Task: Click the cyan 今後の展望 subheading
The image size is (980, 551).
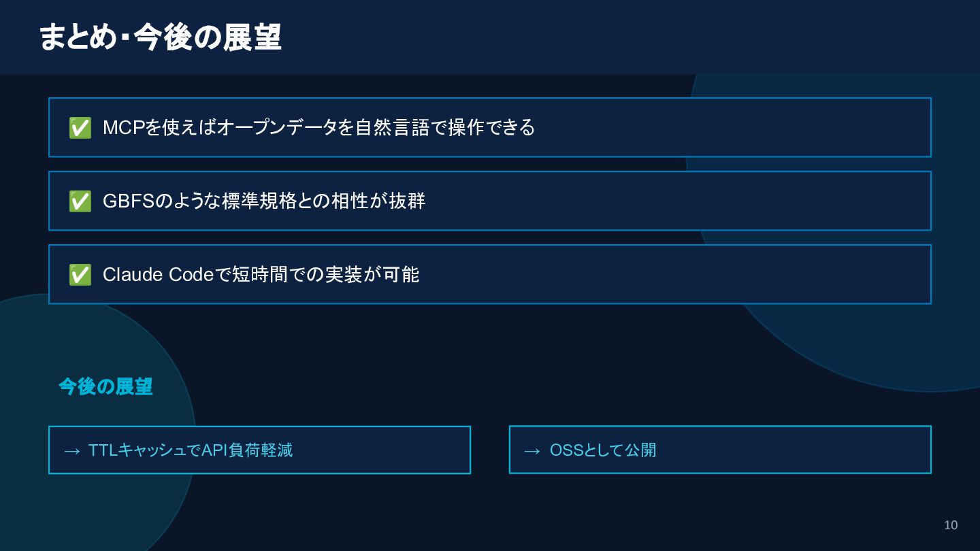Action: 105,387
